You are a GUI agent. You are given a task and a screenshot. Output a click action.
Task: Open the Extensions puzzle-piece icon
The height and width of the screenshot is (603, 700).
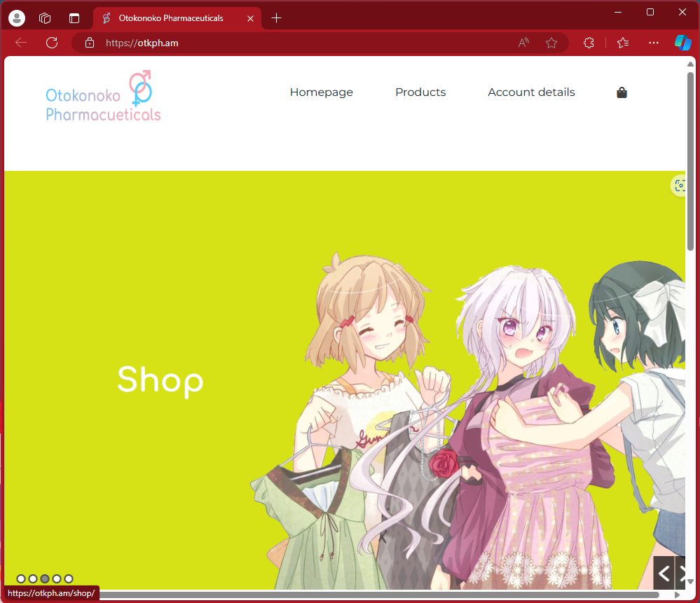(x=589, y=43)
